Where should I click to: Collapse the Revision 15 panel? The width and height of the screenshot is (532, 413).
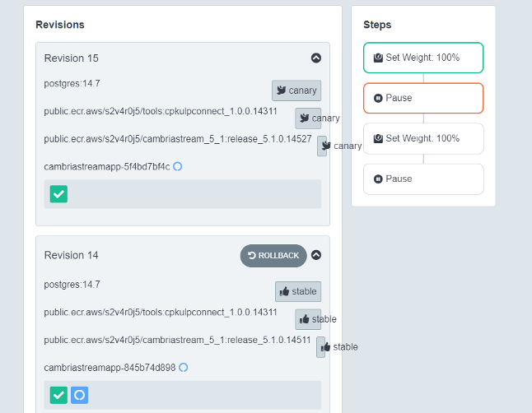[316, 58]
